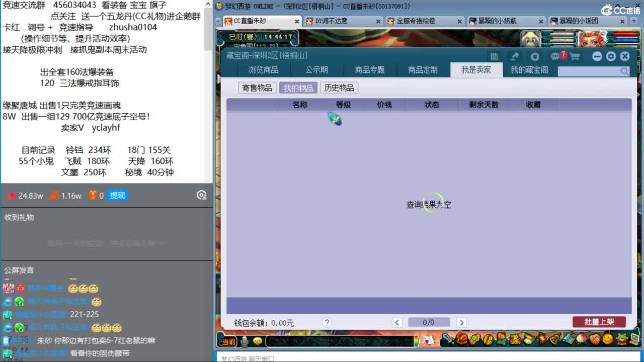Click the bell icon in game toolbar

click(x=555, y=339)
